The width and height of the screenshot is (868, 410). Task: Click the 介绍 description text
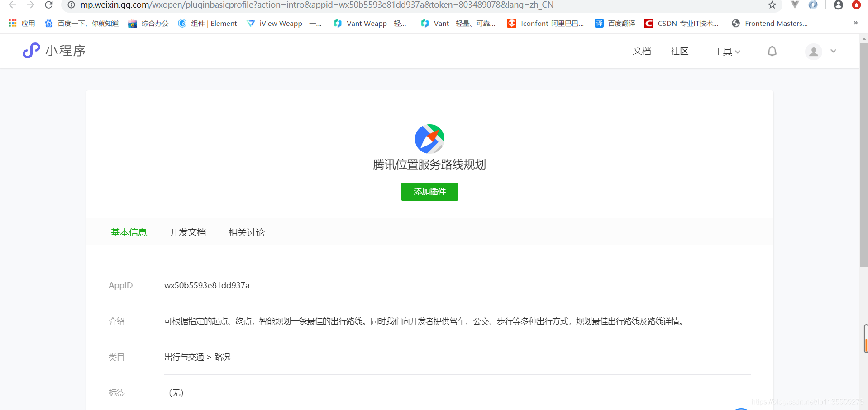coord(424,321)
